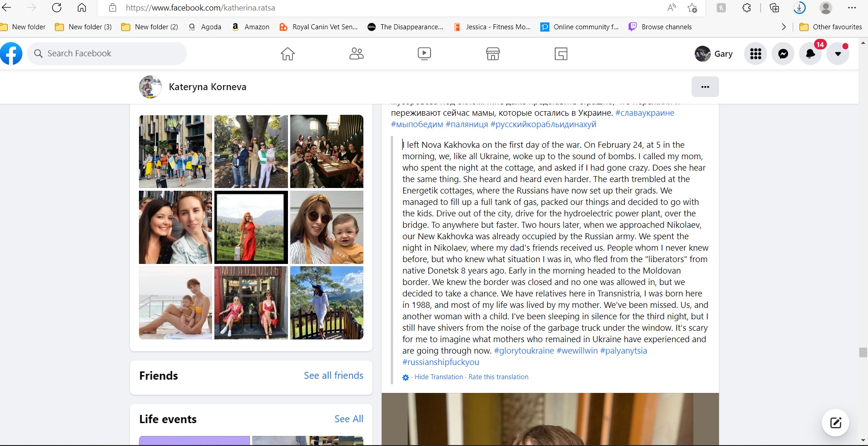868x446 pixels.
Task: Open the translation settings gear icon
Action: tap(405, 377)
